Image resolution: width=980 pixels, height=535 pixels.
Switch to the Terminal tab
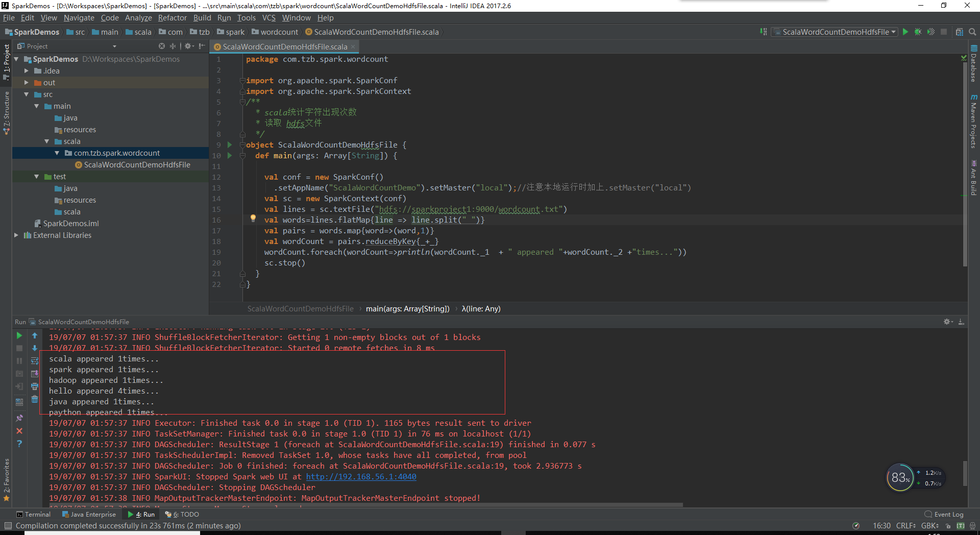pos(33,514)
